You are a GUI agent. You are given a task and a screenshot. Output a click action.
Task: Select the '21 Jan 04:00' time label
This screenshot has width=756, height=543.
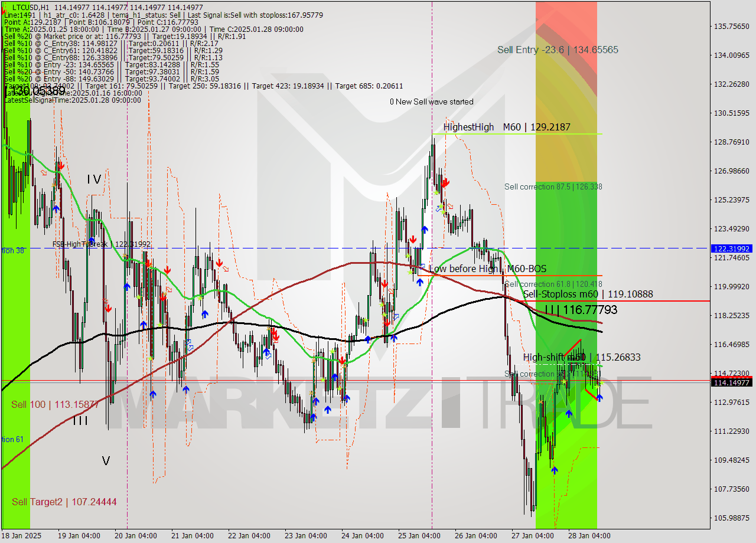coord(192,536)
